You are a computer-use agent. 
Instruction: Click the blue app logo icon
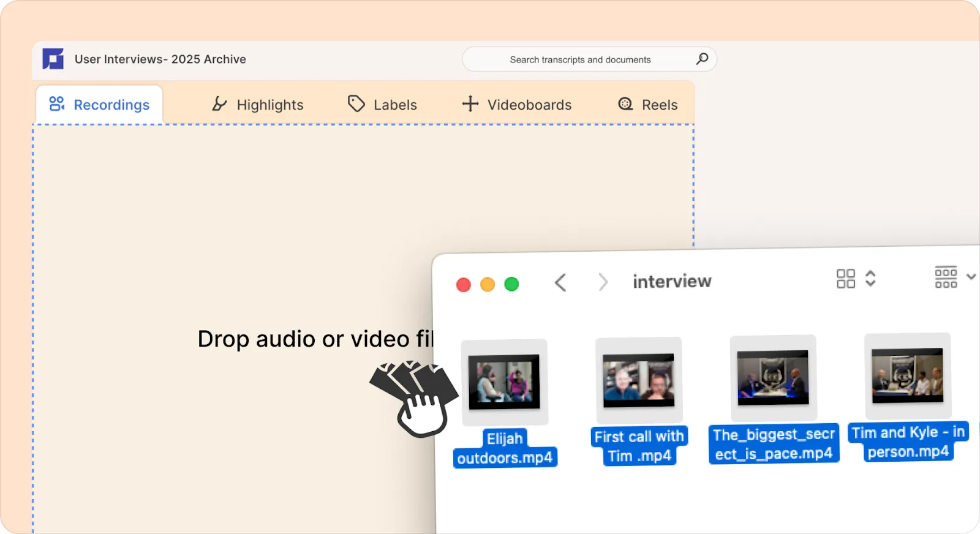(x=53, y=59)
